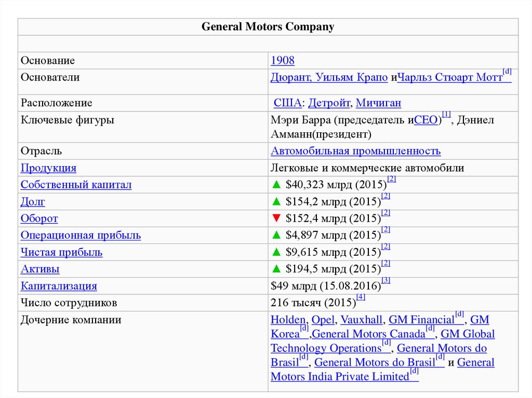The height and width of the screenshot is (398, 532).
Task: Open the 1908 founding year link
Action: click(x=282, y=61)
